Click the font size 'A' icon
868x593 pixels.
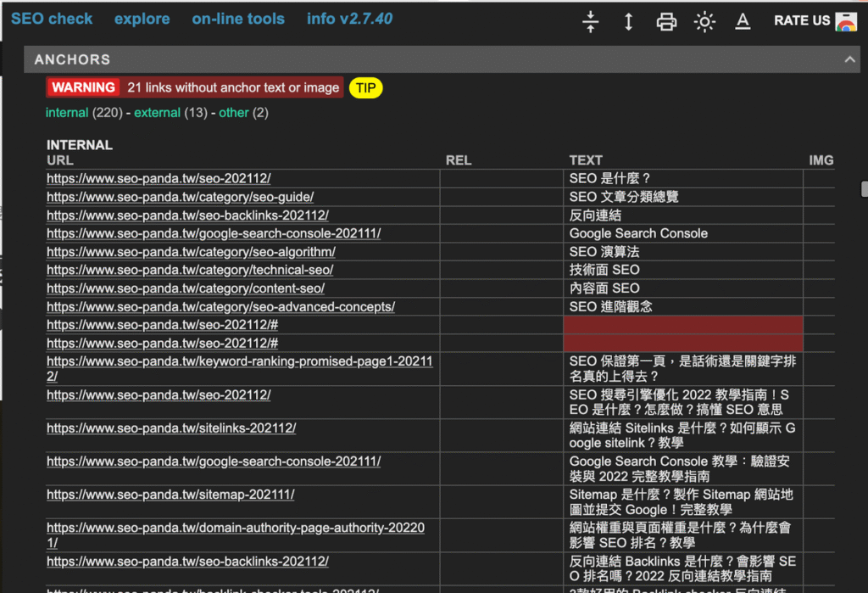point(743,21)
